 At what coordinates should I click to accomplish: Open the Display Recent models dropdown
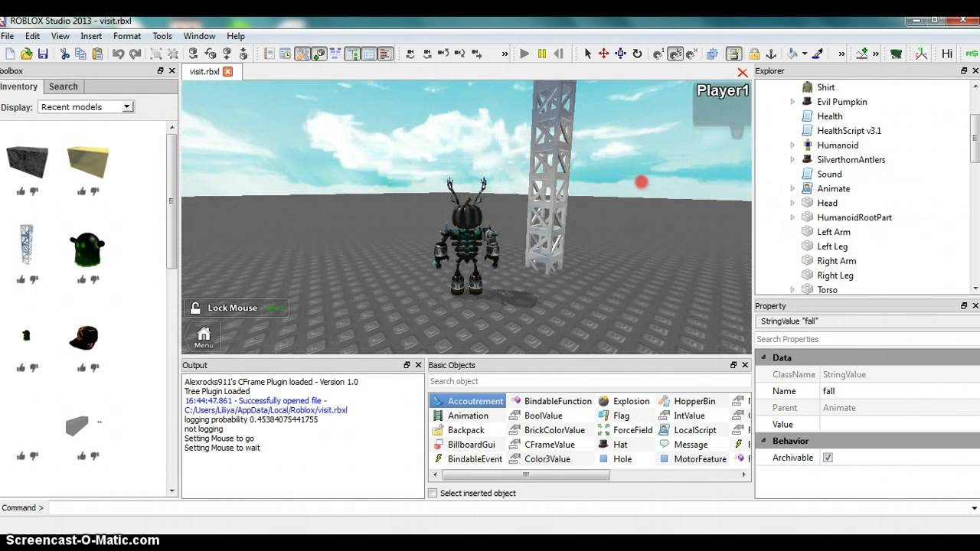(86, 107)
